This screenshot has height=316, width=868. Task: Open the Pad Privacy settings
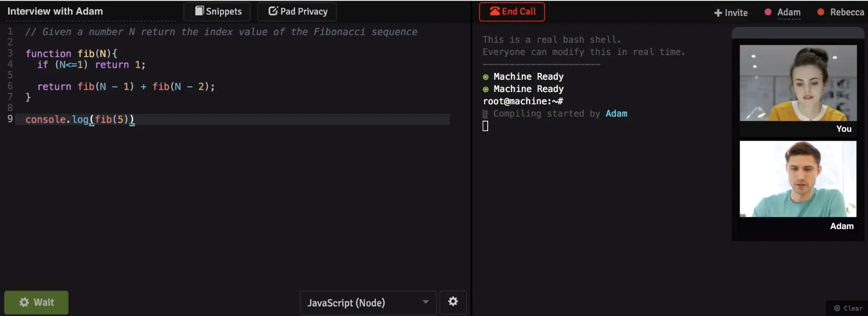(x=297, y=11)
